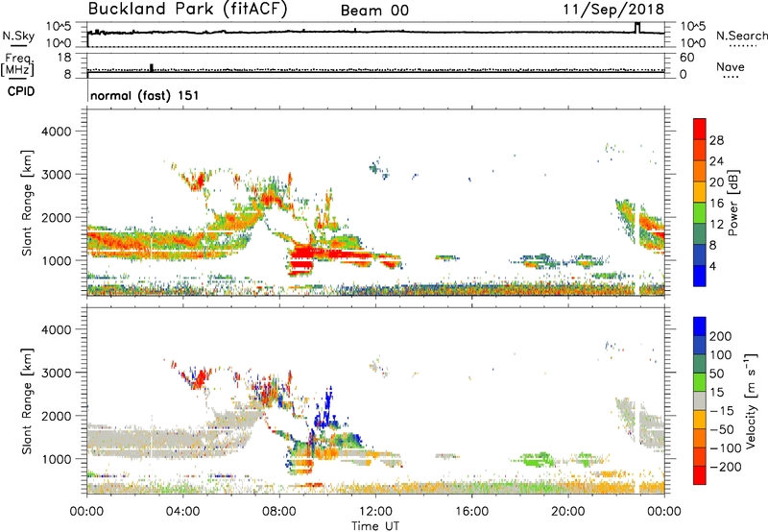Click the frequency spike near 02:40 in frequency plot

point(152,67)
